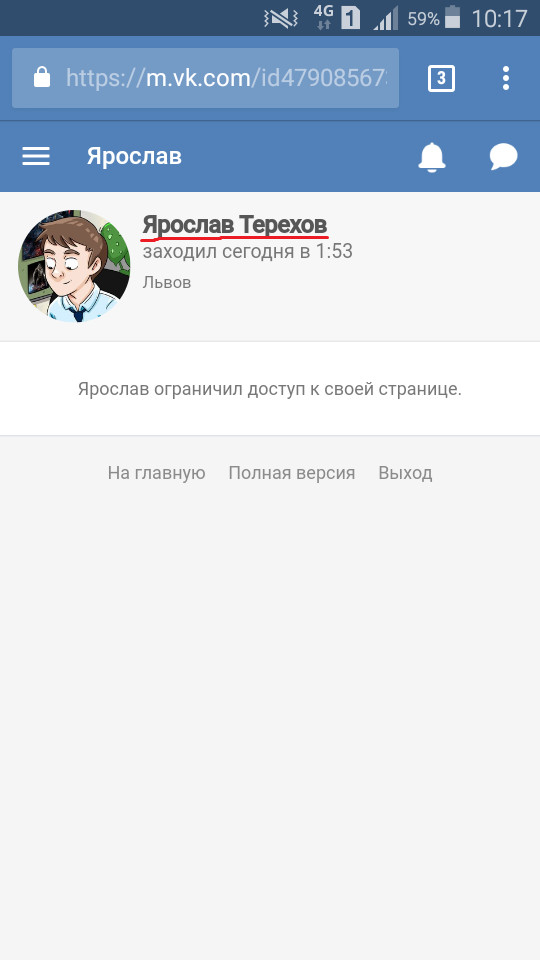This screenshot has height=960, width=540.
Task: Tap the last seen status text
Action: 247,252
